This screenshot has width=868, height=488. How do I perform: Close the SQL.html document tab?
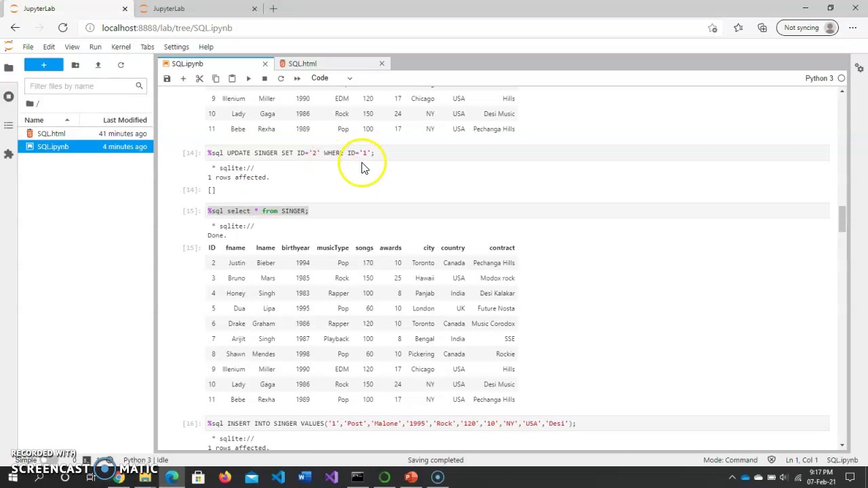[382, 64]
